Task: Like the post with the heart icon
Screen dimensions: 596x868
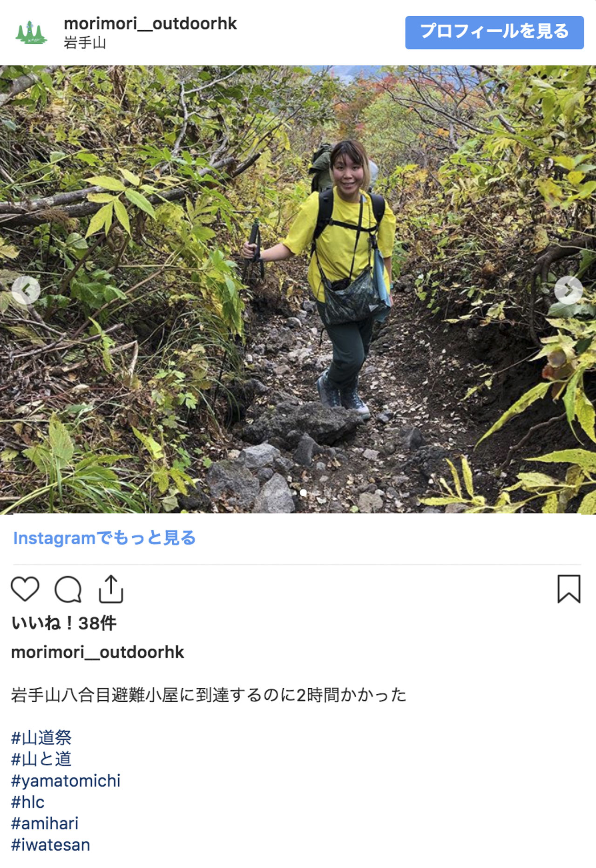Action: 25,589
